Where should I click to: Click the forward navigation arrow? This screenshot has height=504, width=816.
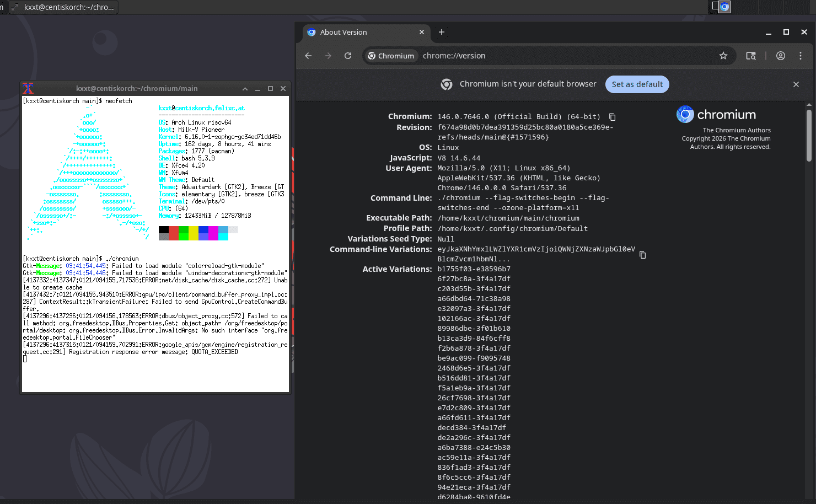pyautogui.click(x=328, y=56)
